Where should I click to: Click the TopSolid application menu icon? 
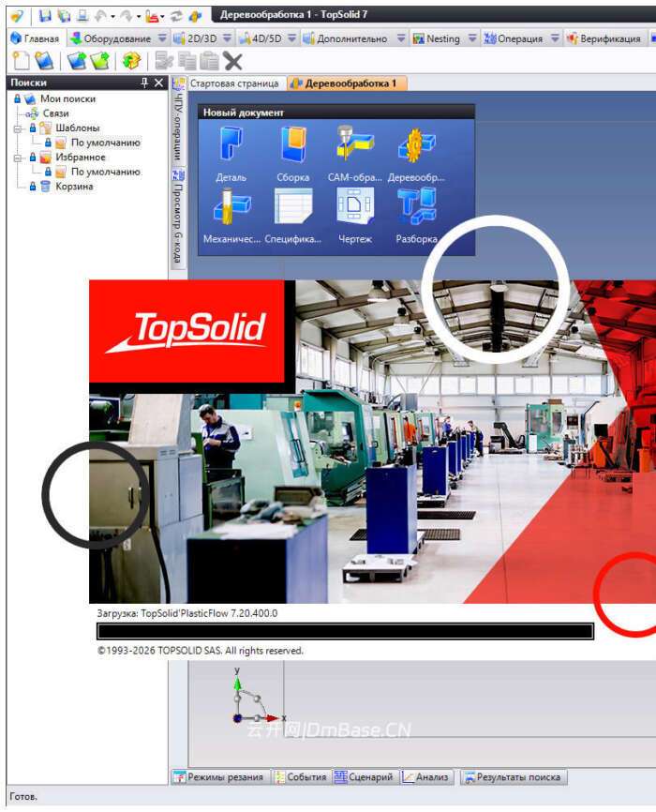17,16
